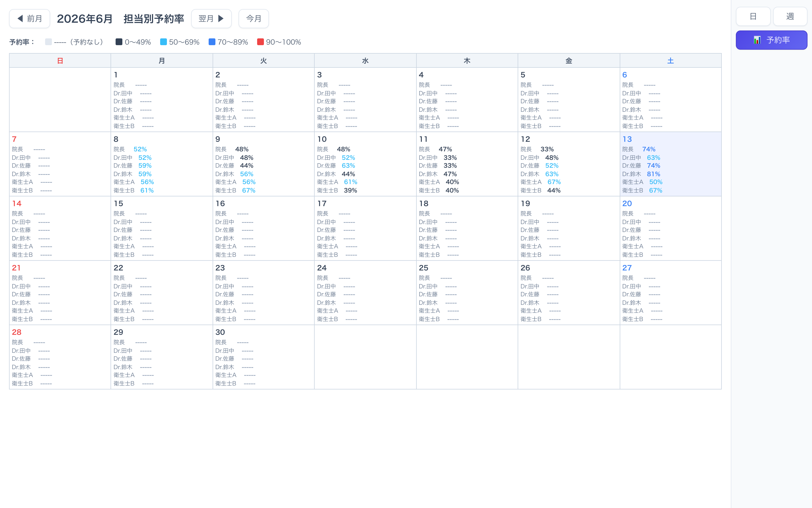This screenshot has width=812, height=508.
Task: Open date 7 Sunday cell
Action: (60, 164)
